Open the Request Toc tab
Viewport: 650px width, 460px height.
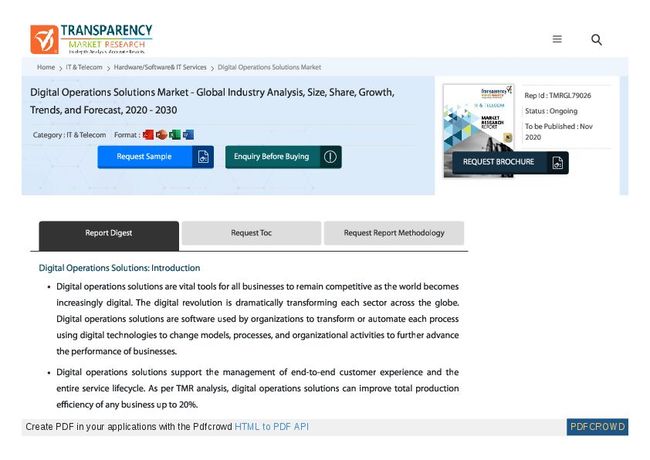(x=251, y=234)
